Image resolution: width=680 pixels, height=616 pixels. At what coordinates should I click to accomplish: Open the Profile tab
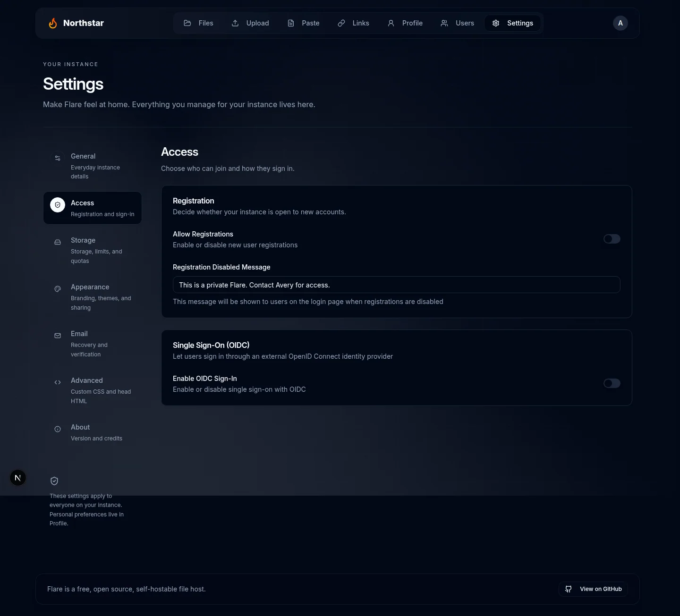pyautogui.click(x=405, y=23)
